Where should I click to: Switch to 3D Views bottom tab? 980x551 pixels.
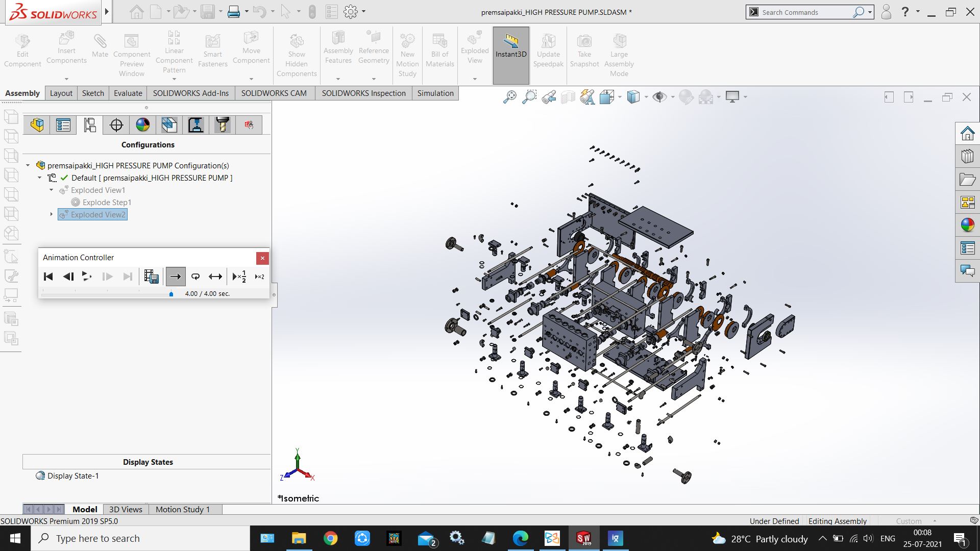pyautogui.click(x=126, y=509)
